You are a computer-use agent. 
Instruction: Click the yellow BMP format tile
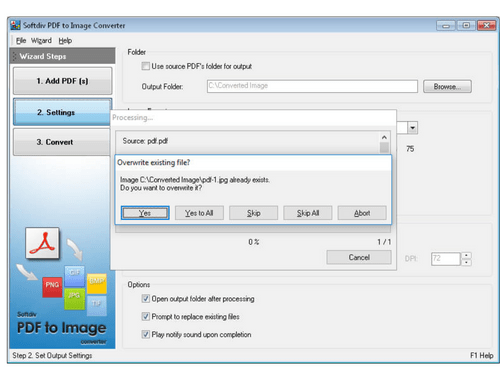pos(97,284)
